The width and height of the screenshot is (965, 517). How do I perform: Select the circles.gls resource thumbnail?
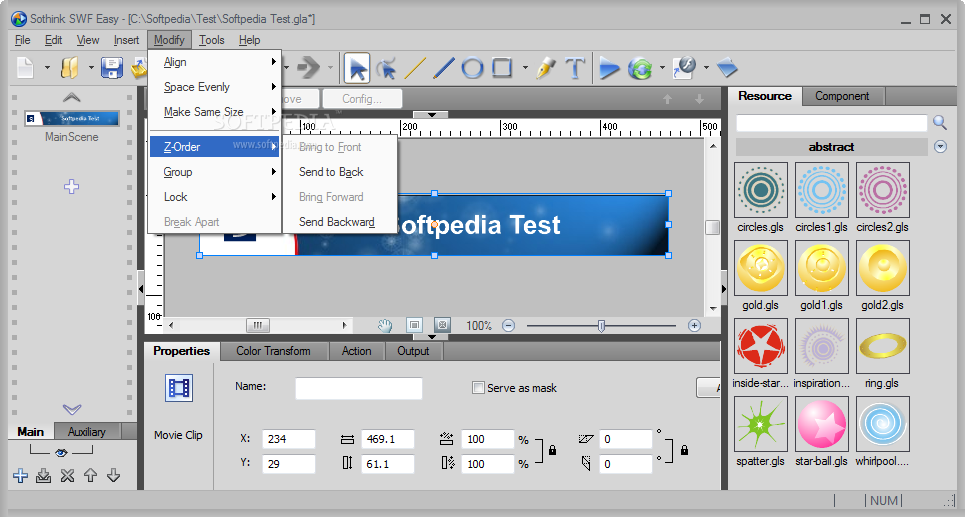click(761, 190)
